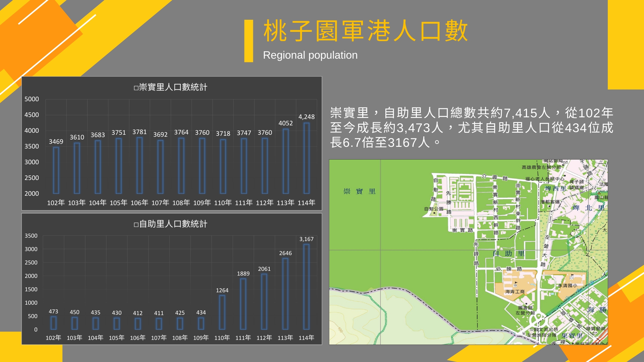This screenshot has height=362, width=644.
Task: Click 崇實里 label on the map
Action: pos(359,191)
